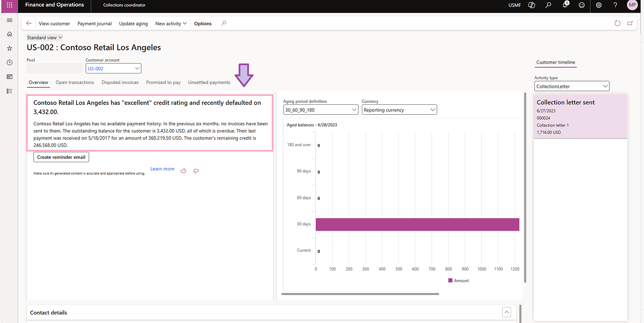The width and height of the screenshot is (644, 323).
Task: Click the Amount legend color swatch
Action: [450, 280]
